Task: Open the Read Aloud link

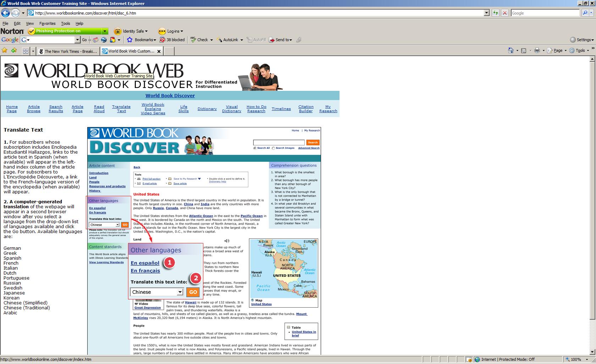Action: tap(99, 109)
